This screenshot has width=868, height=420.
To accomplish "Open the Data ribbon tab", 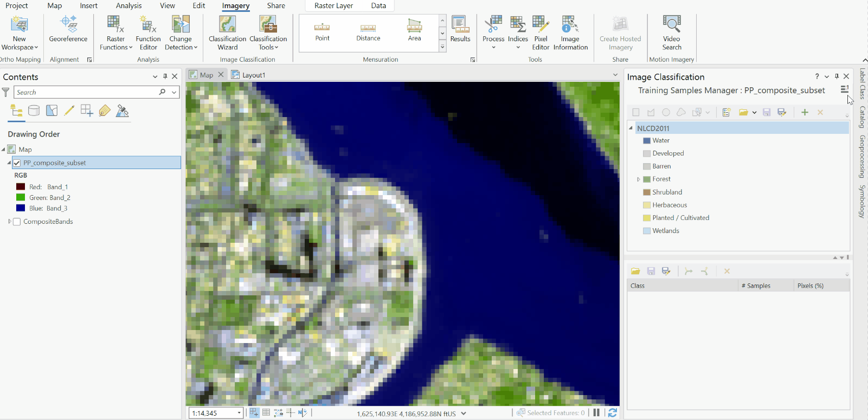I will [378, 5].
